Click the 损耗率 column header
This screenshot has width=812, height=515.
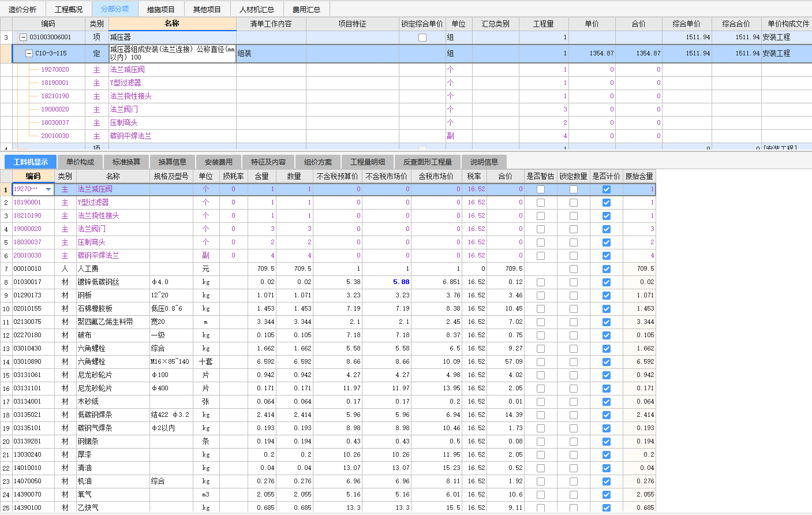(233, 176)
